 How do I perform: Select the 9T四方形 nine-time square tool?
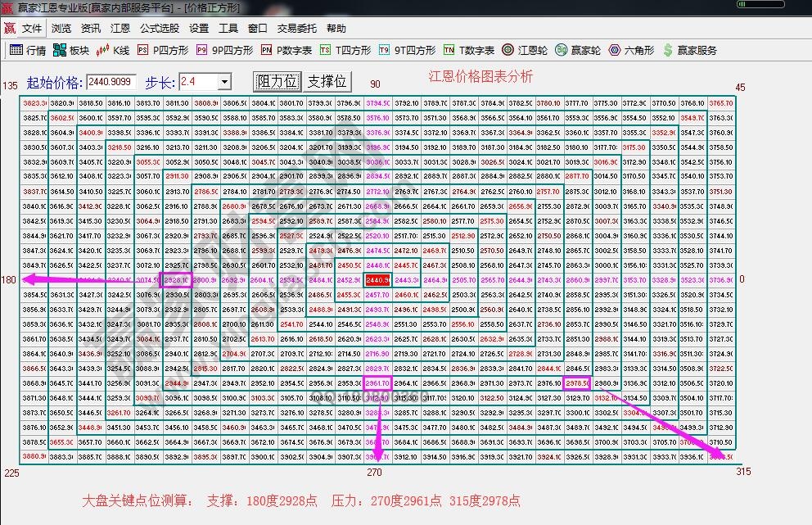413,48
